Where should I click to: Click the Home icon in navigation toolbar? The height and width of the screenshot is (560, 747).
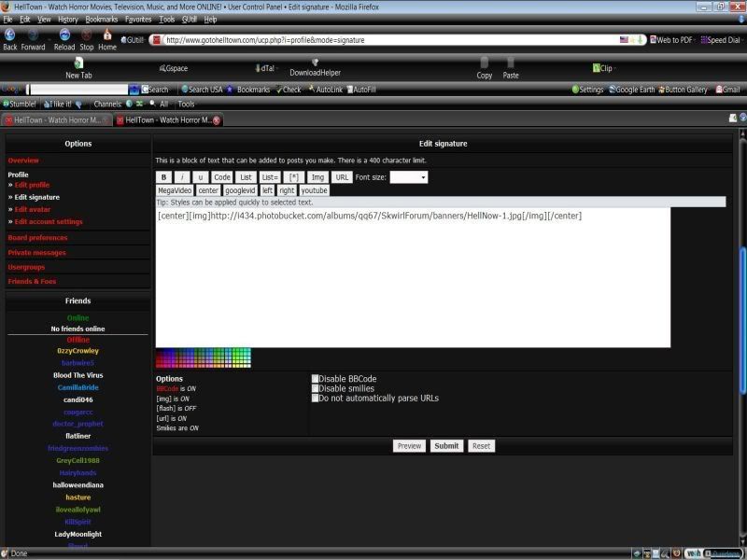(x=107, y=35)
